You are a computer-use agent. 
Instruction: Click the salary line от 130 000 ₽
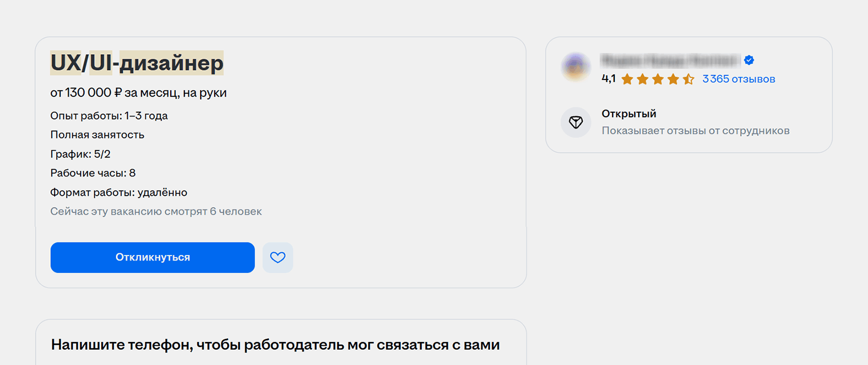point(138,93)
